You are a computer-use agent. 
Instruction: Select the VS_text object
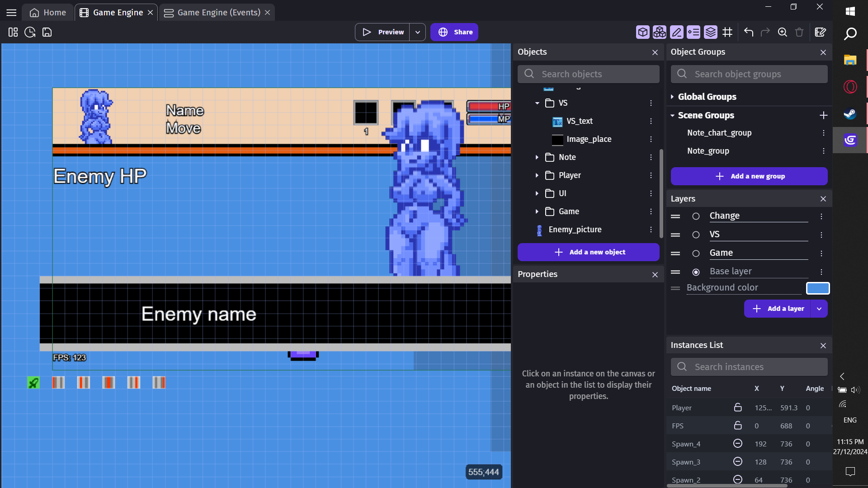click(x=580, y=121)
